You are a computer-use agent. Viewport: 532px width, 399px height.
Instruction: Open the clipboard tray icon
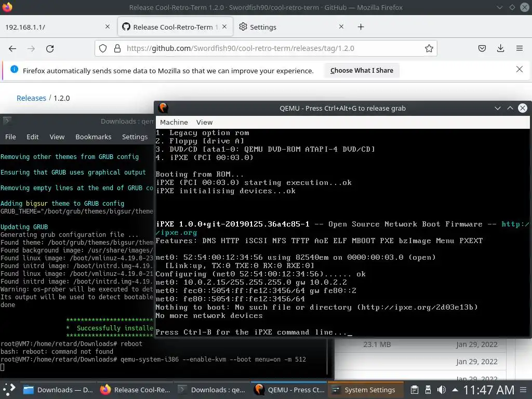click(414, 390)
